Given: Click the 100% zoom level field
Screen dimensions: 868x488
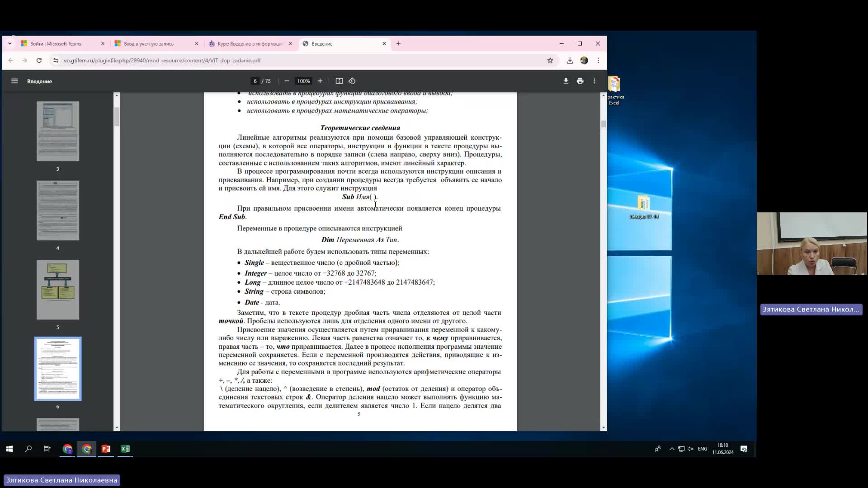Looking at the screenshot, I should coord(303,81).
